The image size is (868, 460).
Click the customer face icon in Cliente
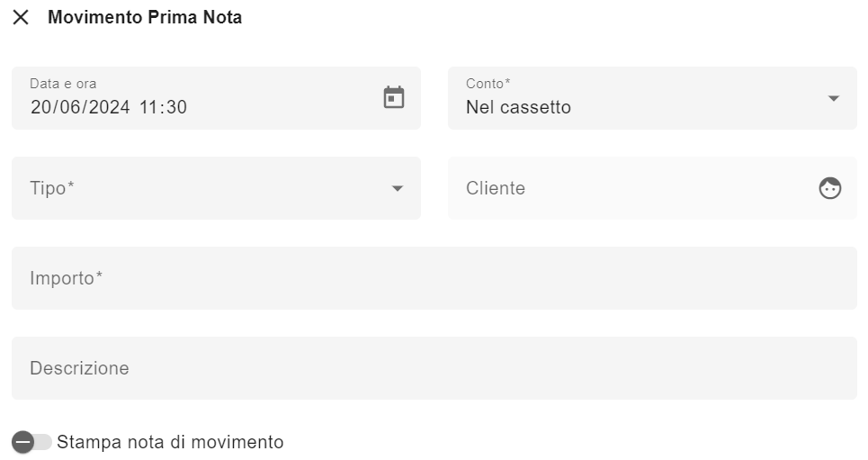click(x=830, y=188)
